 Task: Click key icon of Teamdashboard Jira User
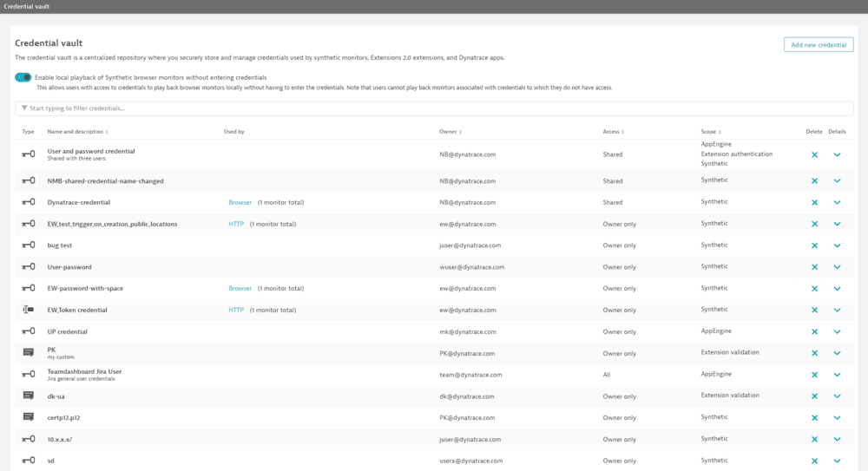[x=29, y=374]
